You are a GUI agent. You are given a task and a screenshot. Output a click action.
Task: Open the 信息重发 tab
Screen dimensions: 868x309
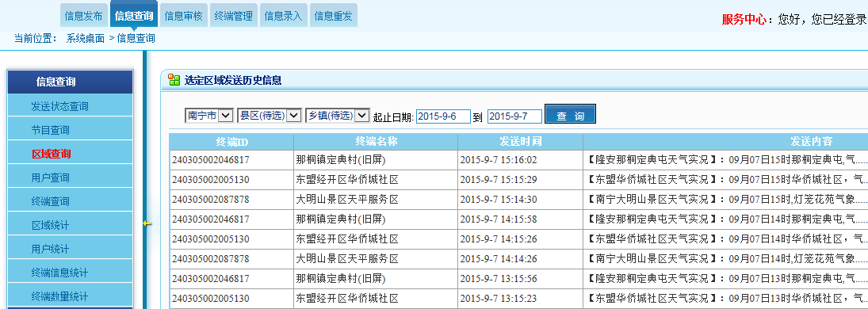click(333, 16)
